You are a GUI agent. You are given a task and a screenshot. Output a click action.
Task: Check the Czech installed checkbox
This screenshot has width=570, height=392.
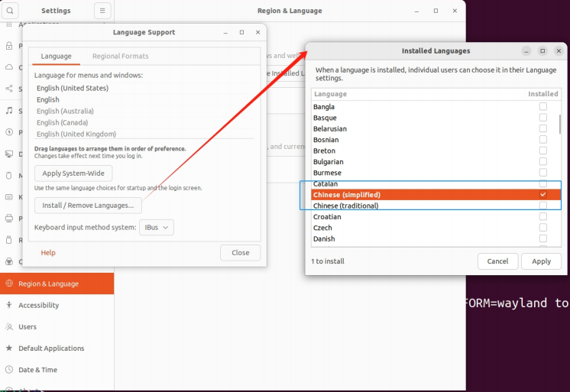pos(542,228)
